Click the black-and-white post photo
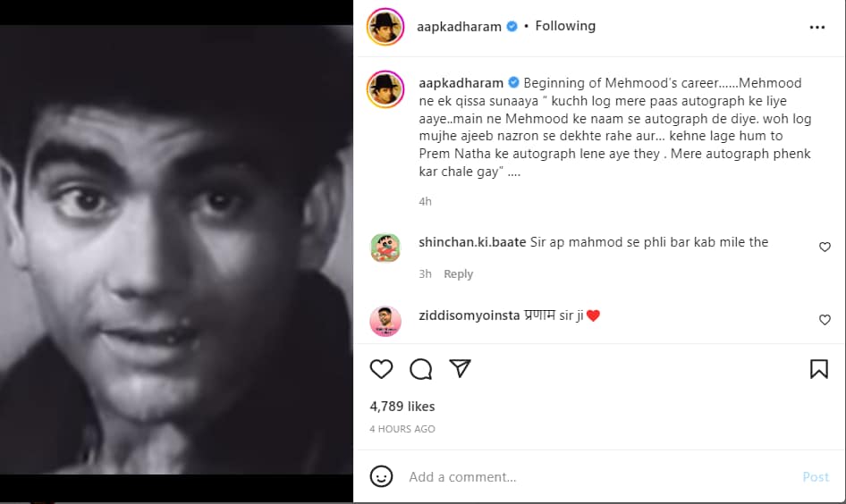The width and height of the screenshot is (846, 504). click(176, 250)
